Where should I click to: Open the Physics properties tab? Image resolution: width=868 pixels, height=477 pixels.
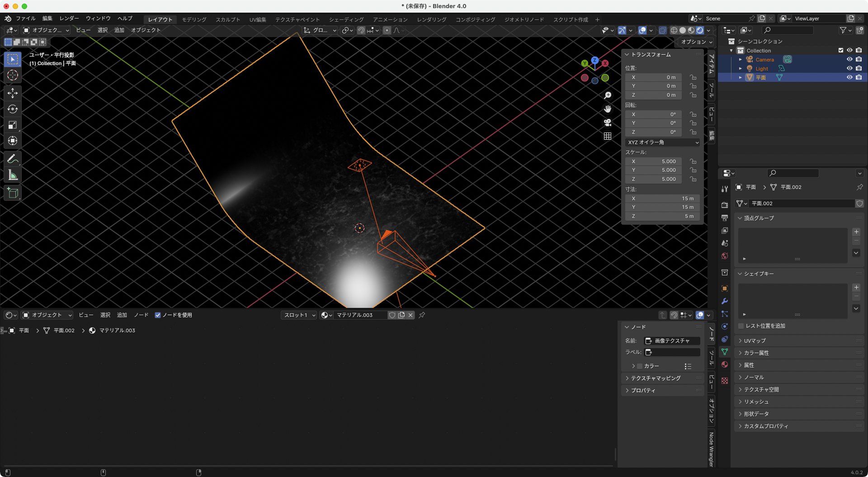(x=725, y=325)
